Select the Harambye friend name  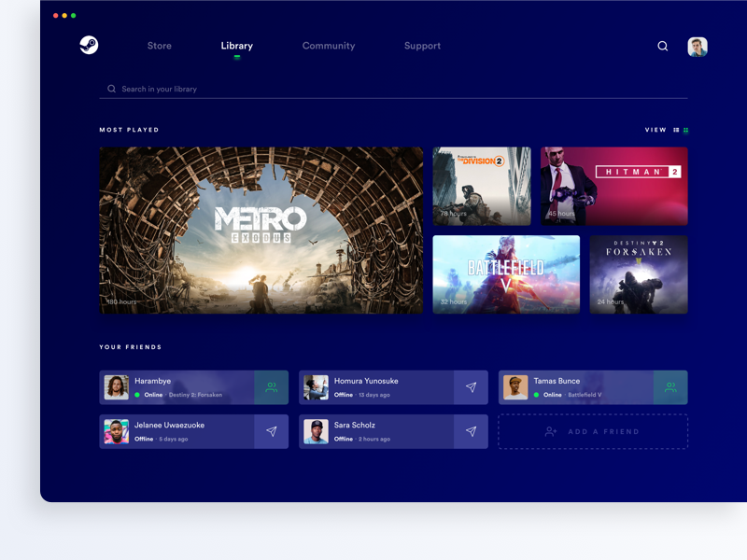coord(152,381)
